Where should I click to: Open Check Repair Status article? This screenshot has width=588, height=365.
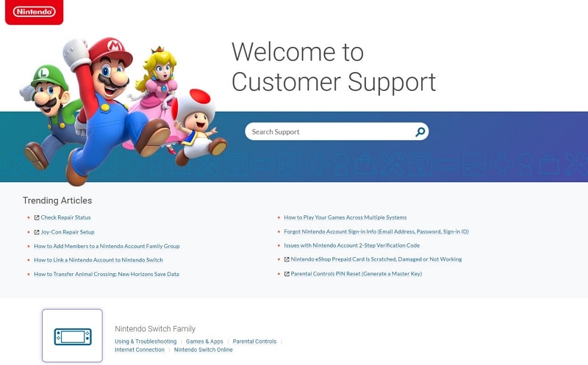(65, 217)
